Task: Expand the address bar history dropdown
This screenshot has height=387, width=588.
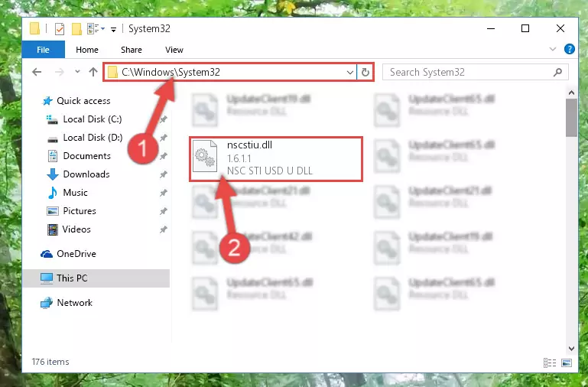Action: point(350,73)
